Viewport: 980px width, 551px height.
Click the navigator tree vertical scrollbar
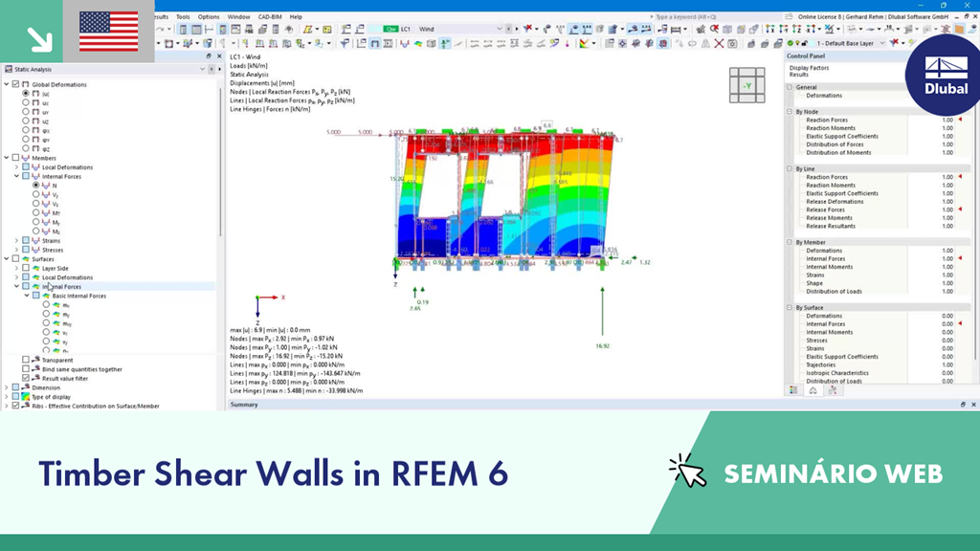[x=221, y=163]
